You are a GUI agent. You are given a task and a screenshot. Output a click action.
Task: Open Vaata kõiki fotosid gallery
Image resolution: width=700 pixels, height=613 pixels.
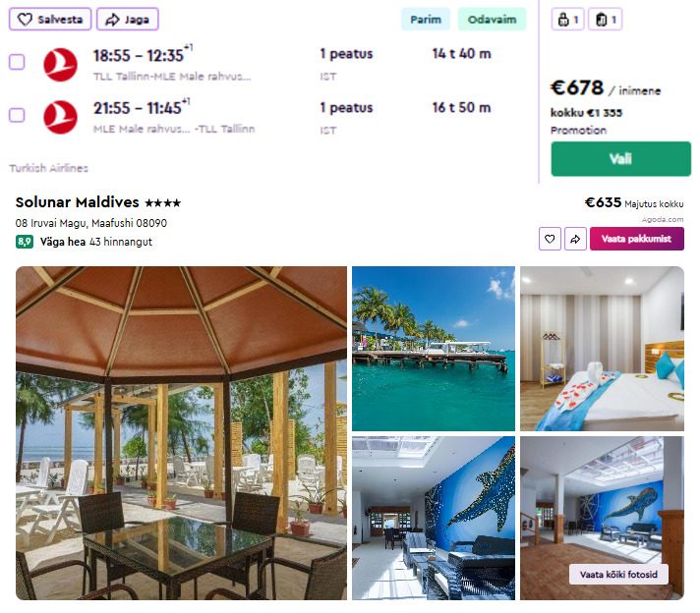coord(618,574)
